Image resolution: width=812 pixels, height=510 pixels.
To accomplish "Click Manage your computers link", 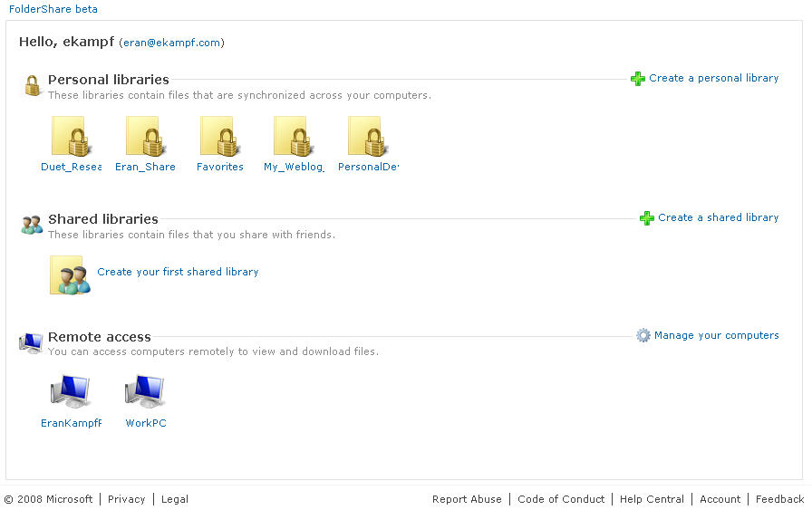I will (x=716, y=335).
